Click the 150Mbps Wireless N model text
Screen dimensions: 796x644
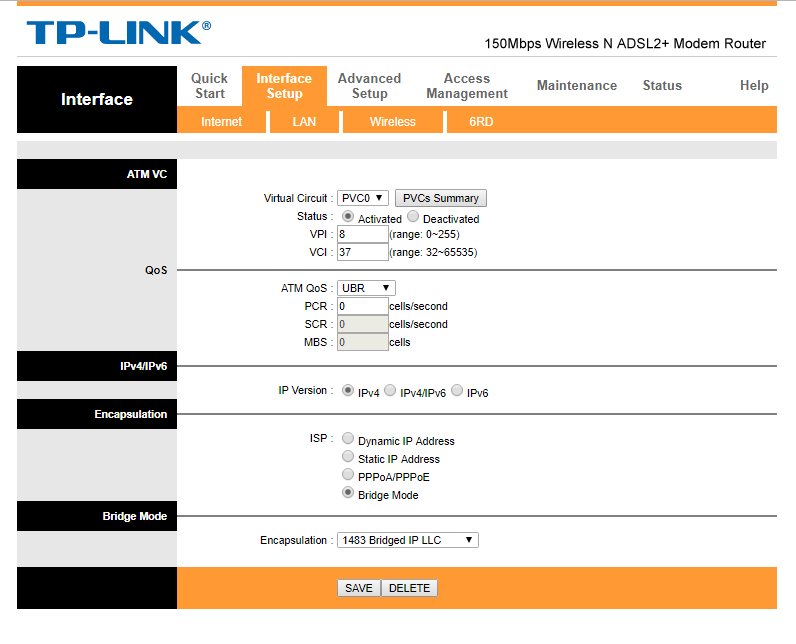coord(625,44)
